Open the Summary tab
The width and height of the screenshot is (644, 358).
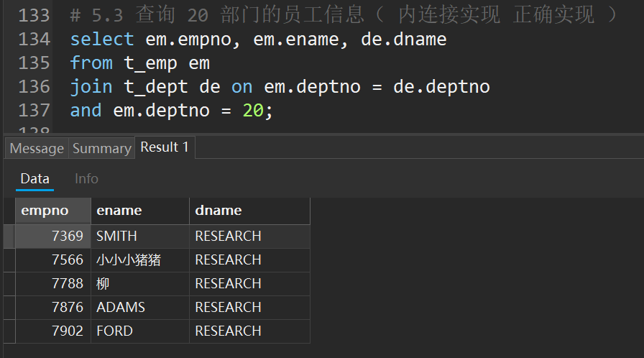pyautogui.click(x=101, y=148)
